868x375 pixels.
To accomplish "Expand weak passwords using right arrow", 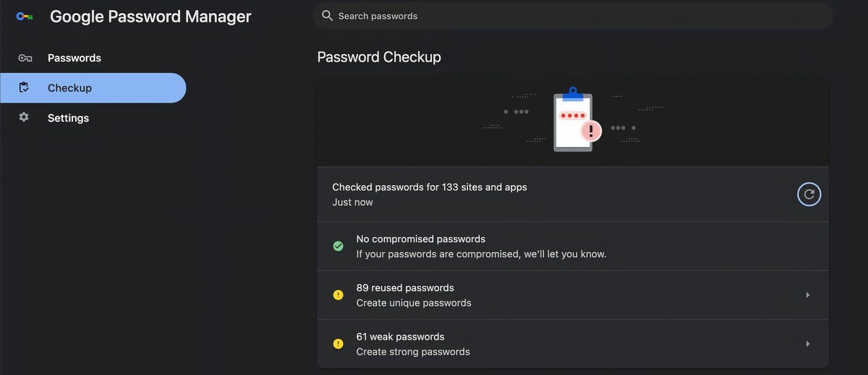I will (807, 344).
